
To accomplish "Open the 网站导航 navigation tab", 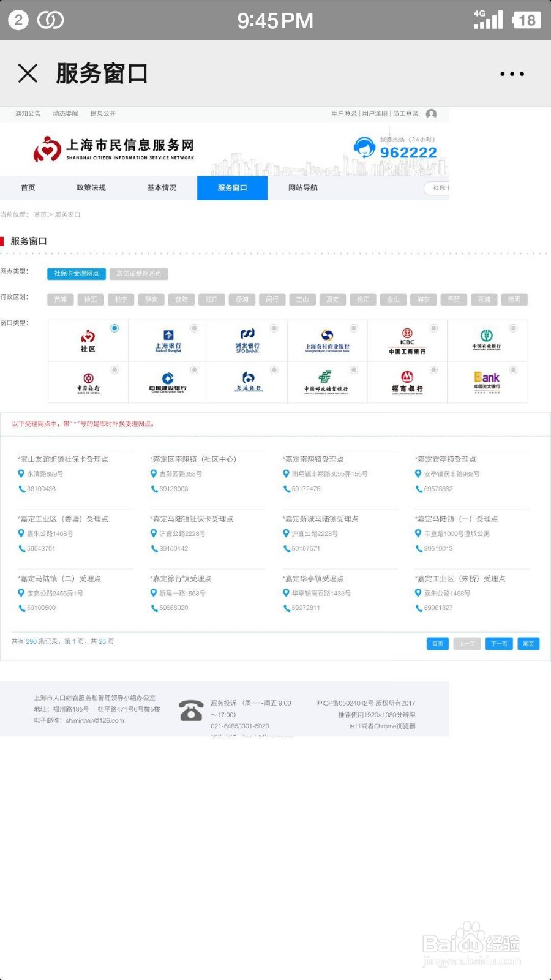I will 303,188.
